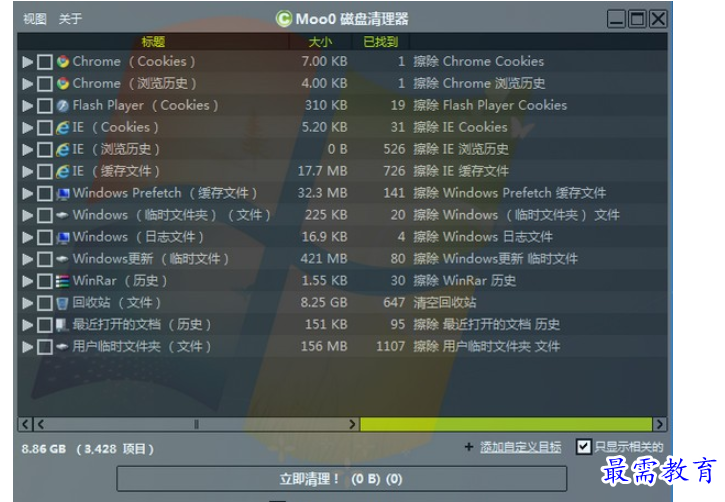This screenshot has width=725, height=502.
Task: Open the 视图 menu
Action: [x=35, y=19]
